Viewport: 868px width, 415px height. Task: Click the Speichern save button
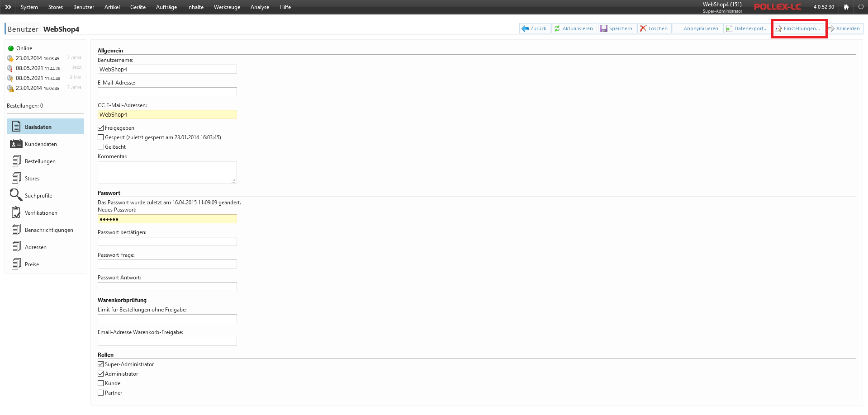coord(617,28)
